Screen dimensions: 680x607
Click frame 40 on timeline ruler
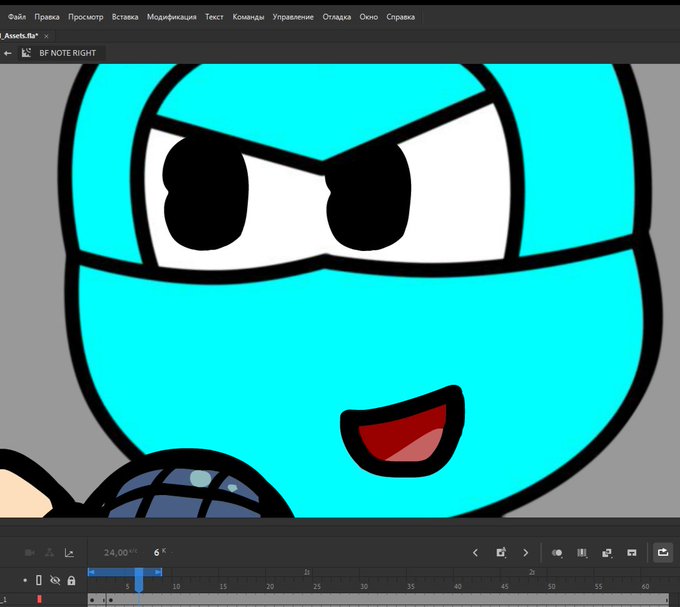458,586
